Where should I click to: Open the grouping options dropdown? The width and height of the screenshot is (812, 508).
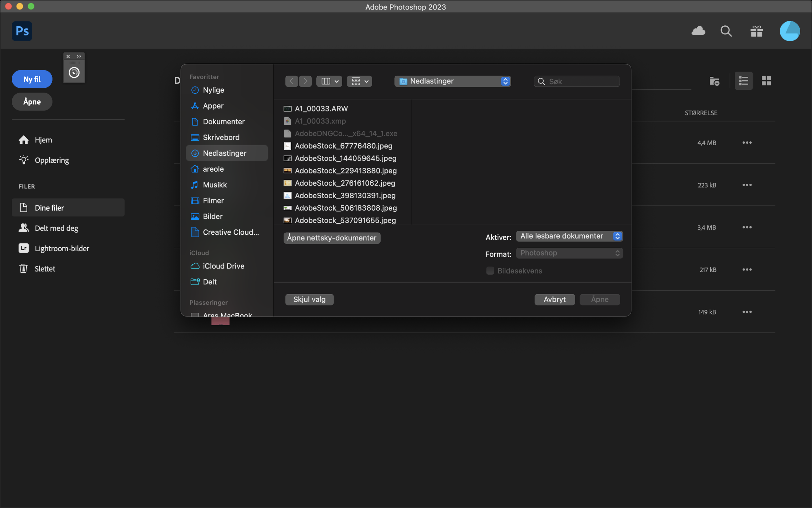point(360,81)
